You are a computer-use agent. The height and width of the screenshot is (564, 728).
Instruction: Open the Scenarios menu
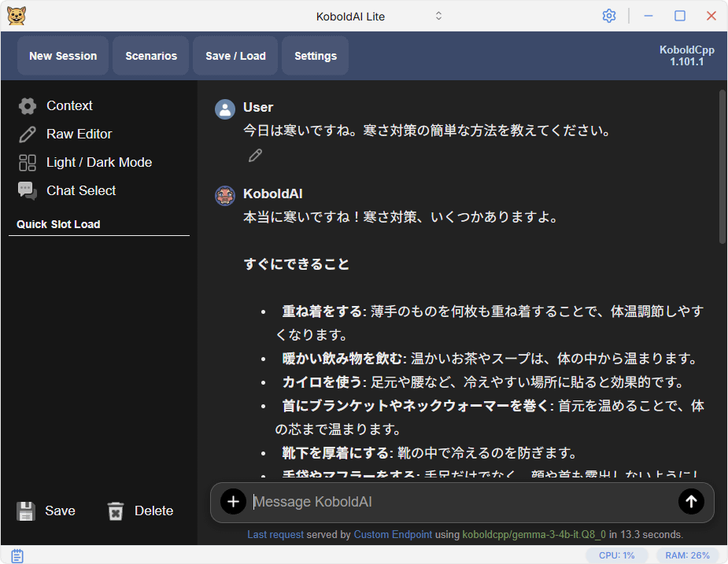point(151,56)
